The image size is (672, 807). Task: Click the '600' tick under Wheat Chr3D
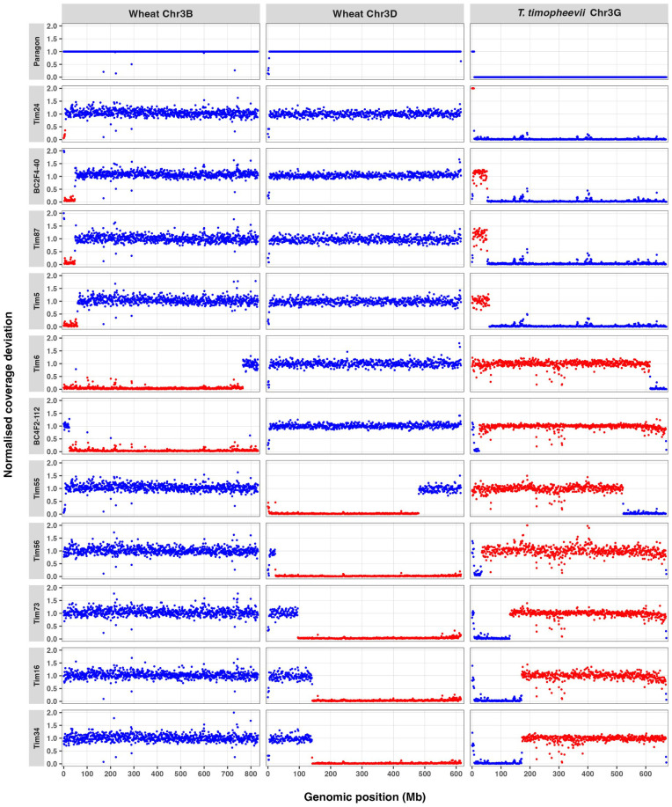(x=456, y=774)
